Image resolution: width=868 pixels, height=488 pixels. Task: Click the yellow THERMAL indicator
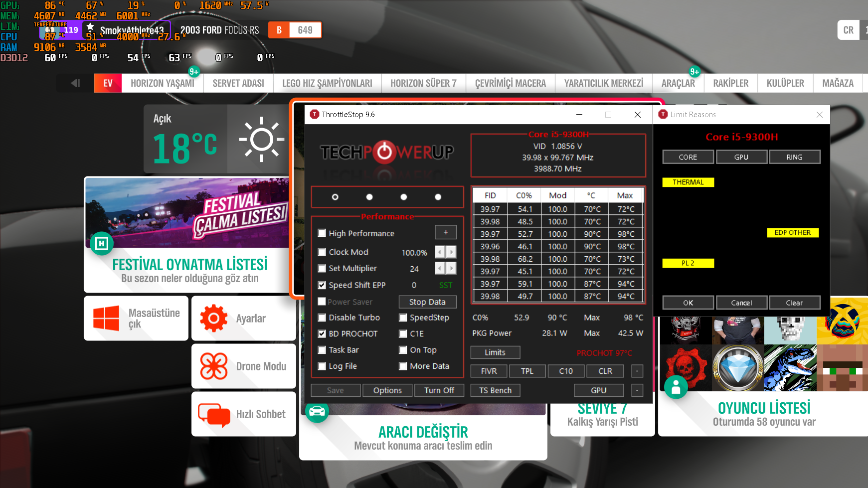688,182
